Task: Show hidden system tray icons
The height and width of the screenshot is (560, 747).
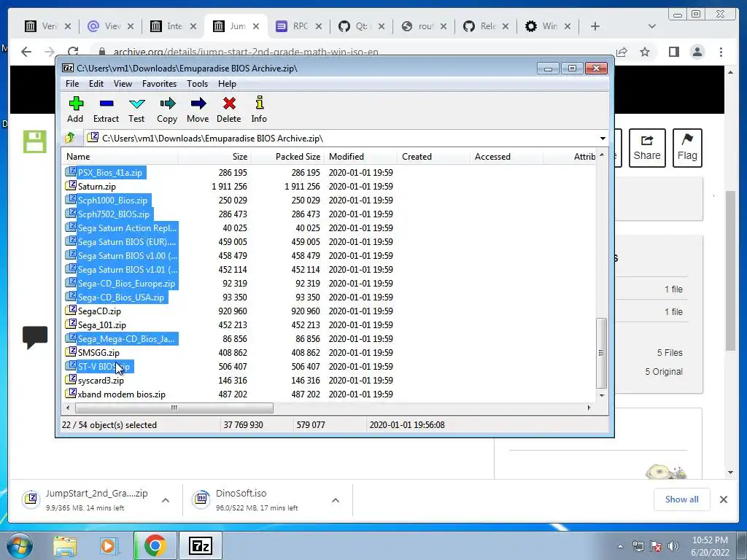Action: click(x=620, y=547)
